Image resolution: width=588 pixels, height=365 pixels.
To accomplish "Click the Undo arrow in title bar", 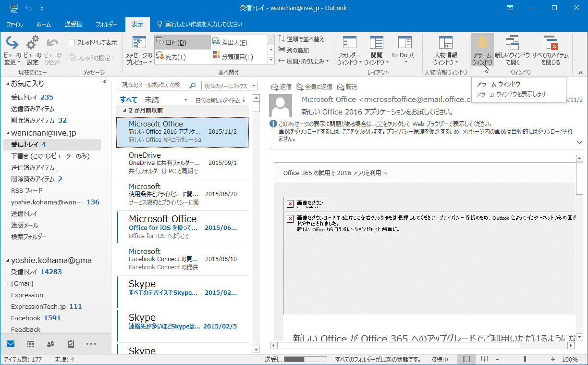I will [x=28, y=8].
